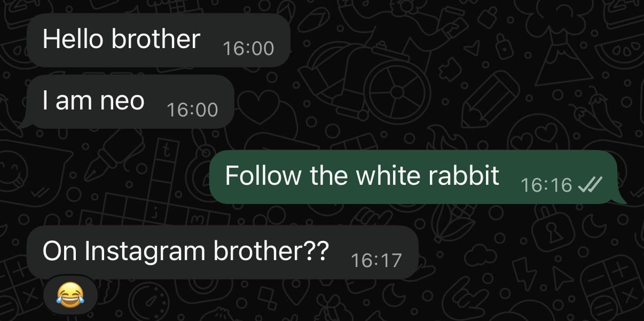Click the 16:16 timestamp on sent message
644x321 pixels.
pos(546,185)
